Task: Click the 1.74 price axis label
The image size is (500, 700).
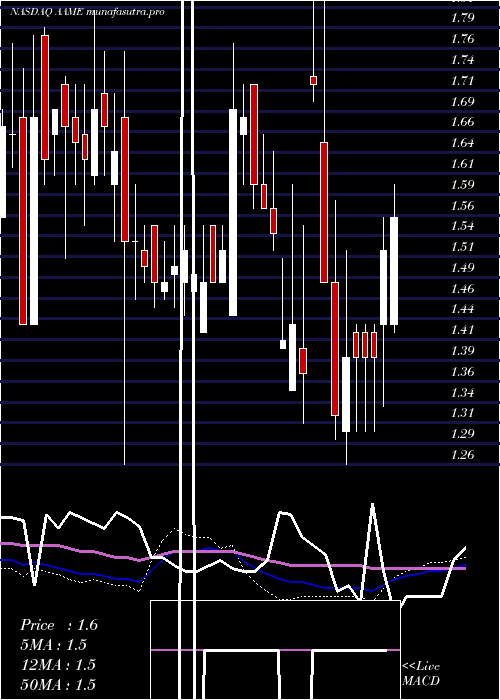Action: [462, 60]
